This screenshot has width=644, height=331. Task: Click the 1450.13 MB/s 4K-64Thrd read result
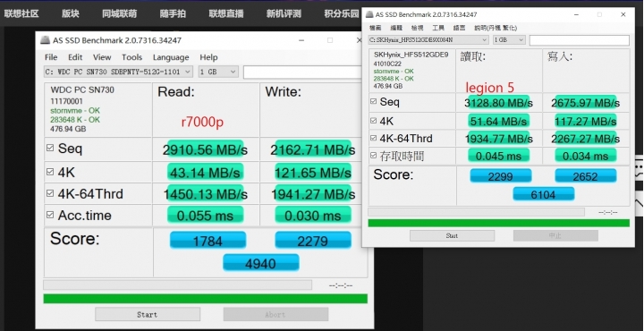[x=206, y=193]
